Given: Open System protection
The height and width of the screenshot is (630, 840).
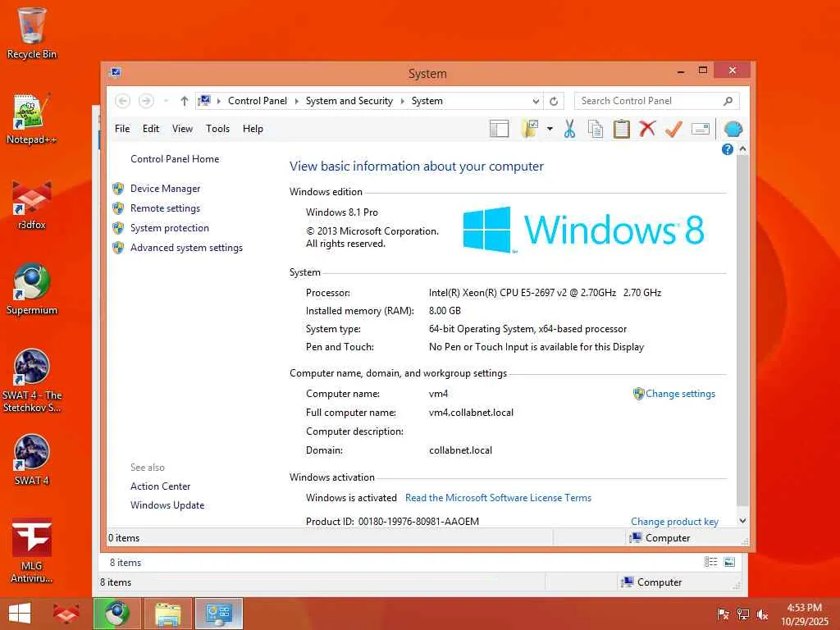Looking at the screenshot, I should [x=169, y=228].
